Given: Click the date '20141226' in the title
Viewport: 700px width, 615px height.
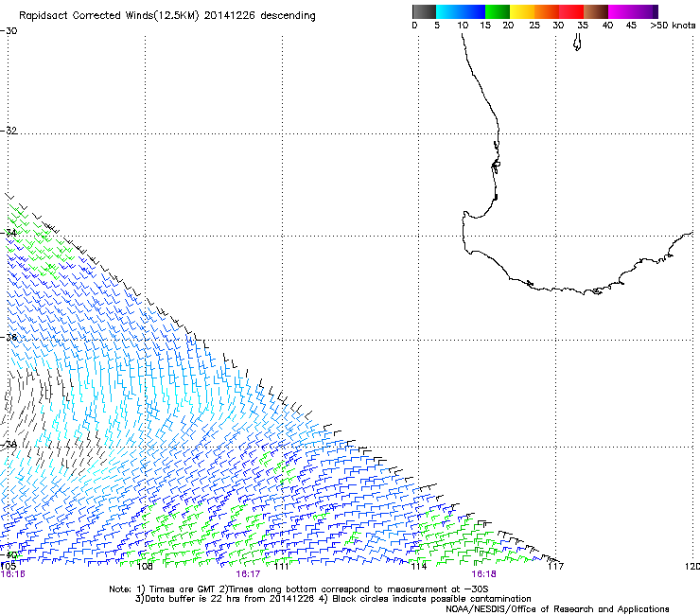Looking at the screenshot, I should tap(229, 16).
